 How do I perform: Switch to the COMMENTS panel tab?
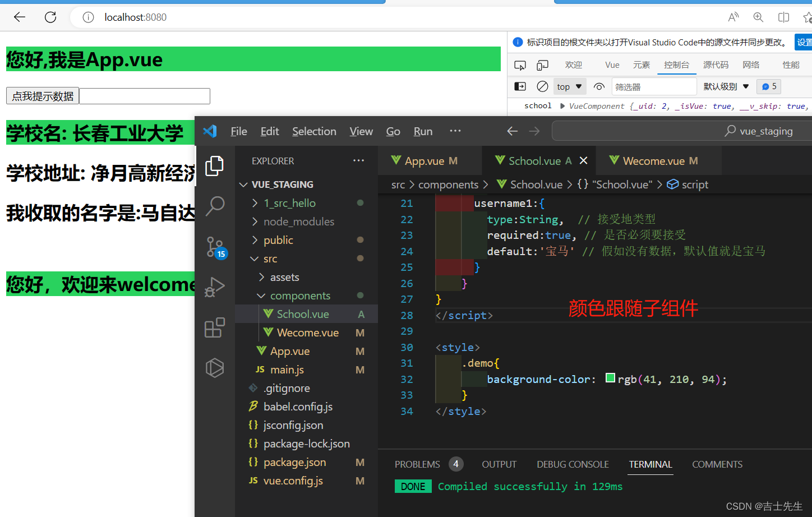coord(717,464)
